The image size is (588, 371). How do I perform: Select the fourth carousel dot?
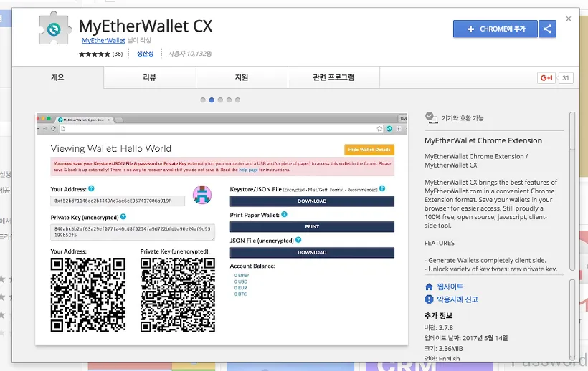(229, 100)
